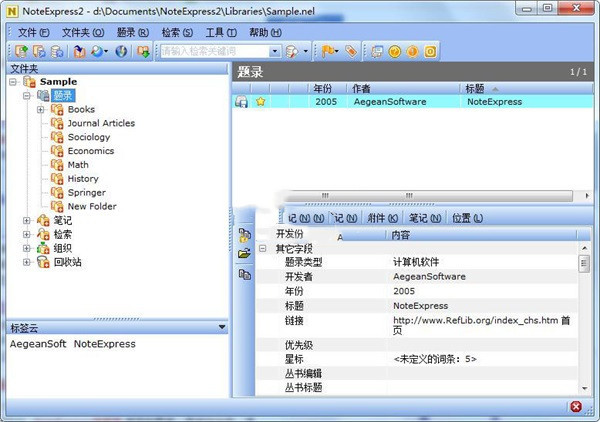The width and height of the screenshot is (600, 422).
Task: Open the 题录 (R) menu
Action: pyautogui.click(x=133, y=33)
